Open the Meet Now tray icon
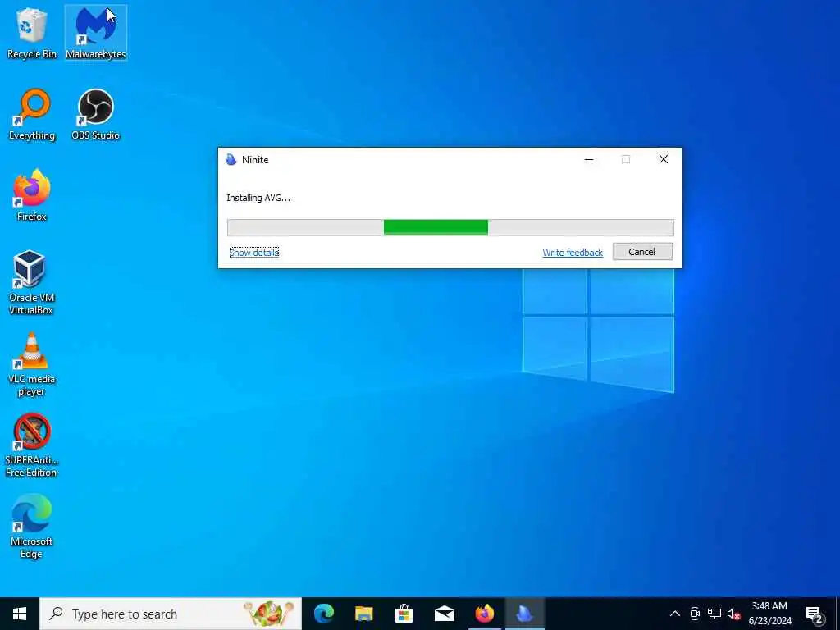Screen dimensions: 840x630 (x=695, y=614)
